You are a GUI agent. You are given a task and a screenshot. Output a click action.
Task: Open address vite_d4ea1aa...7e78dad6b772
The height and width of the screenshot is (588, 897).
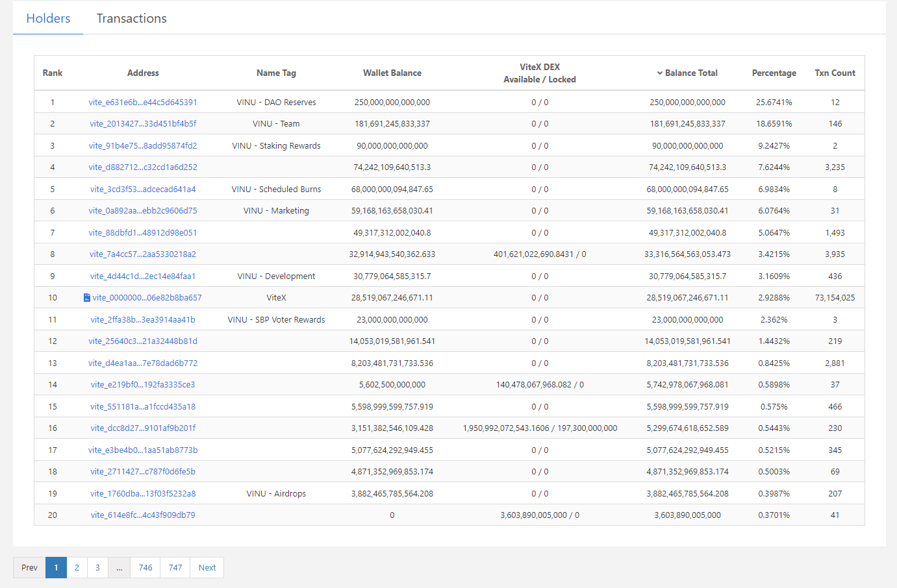coord(143,363)
